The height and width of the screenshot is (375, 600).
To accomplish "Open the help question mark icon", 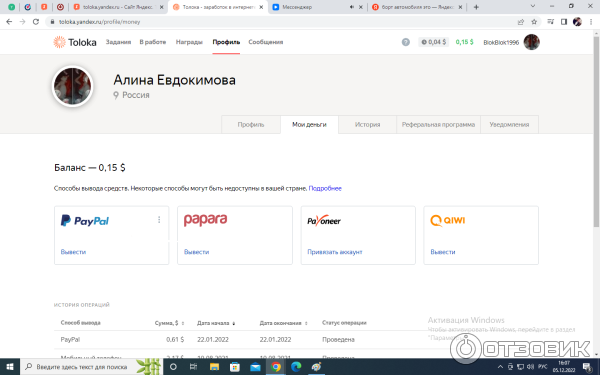I will pyautogui.click(x=406, y=42).
